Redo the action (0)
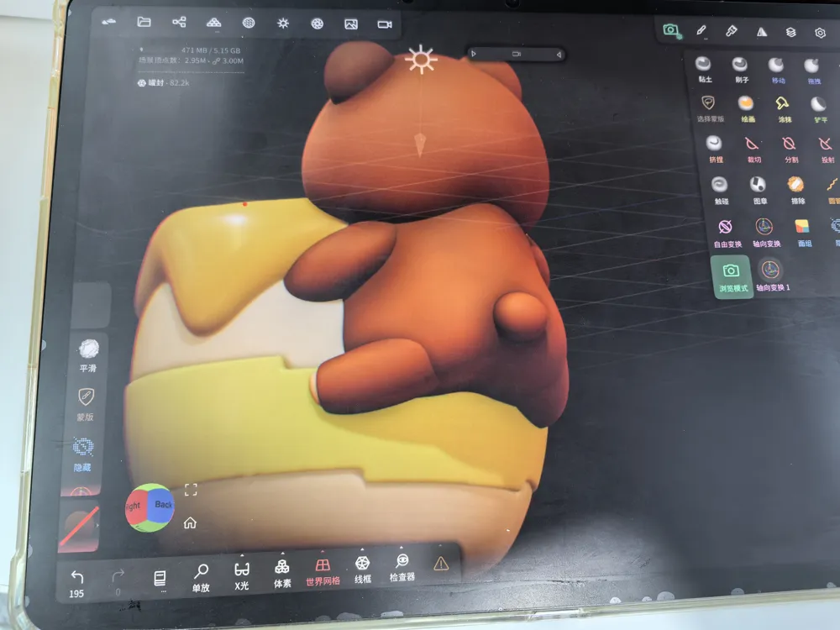This screenshot has height=630, width=840. tap(118, 582)
